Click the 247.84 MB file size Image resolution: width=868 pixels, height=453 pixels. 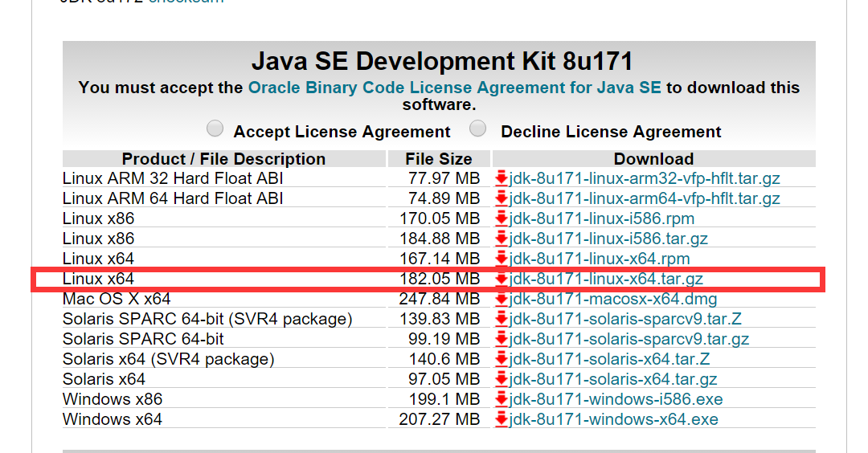(440, 299)
